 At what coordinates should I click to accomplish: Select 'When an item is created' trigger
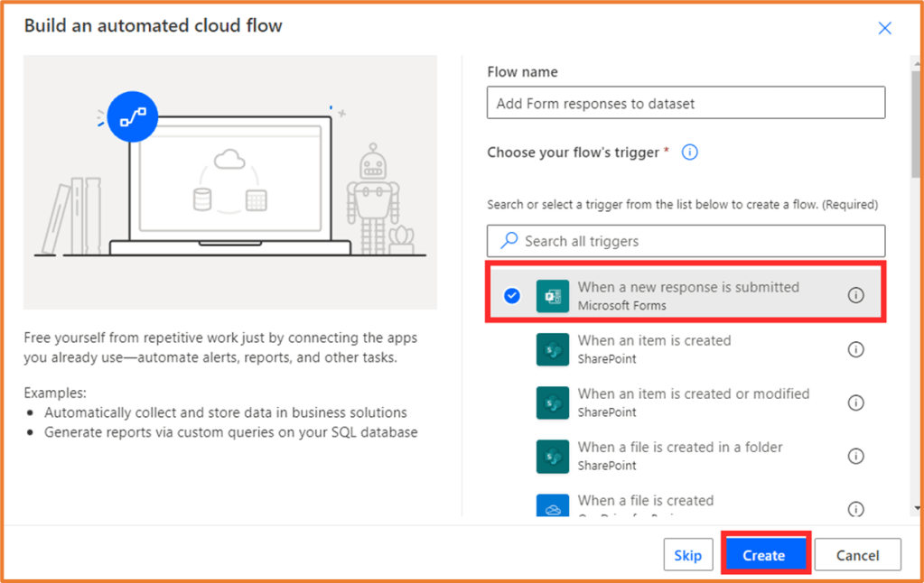(x=654, y=341)
